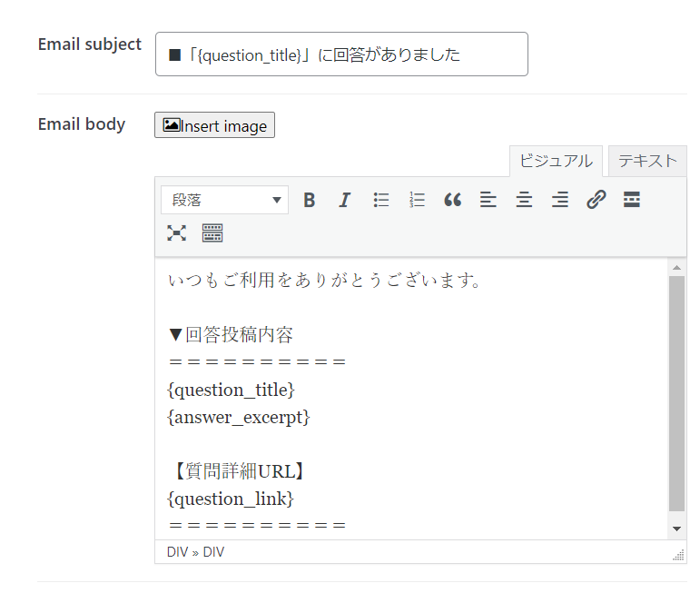
Task: Toggle bold formatting in editor toolbar
Action: point(310,200)
